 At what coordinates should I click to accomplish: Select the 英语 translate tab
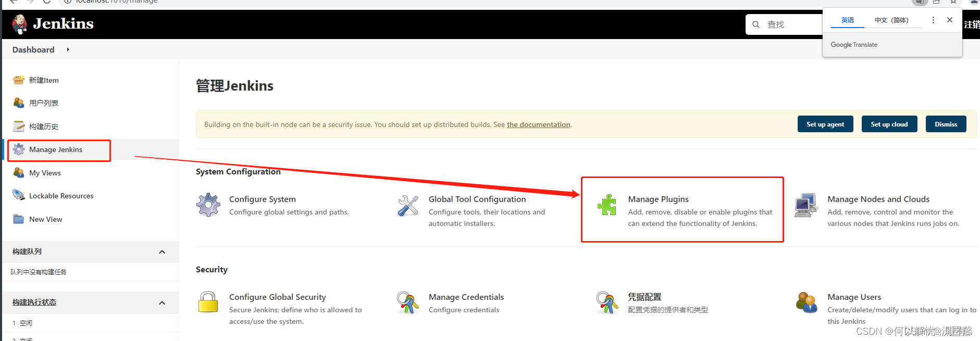click(x=848, y=20)
